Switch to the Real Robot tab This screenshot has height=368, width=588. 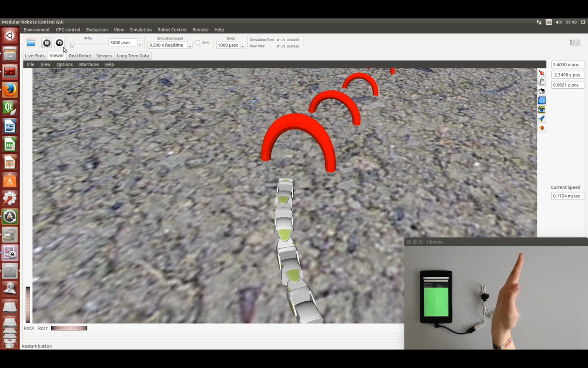click(x=80, y=56)
